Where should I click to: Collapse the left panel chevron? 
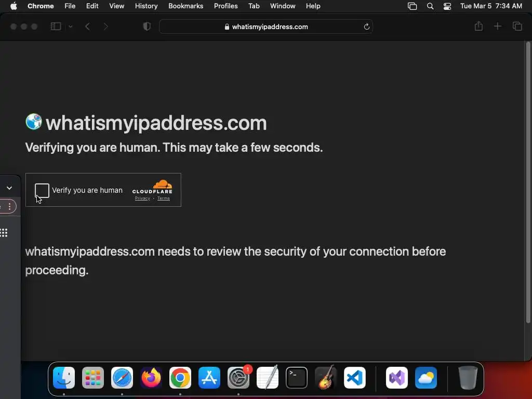[x=9, y=188]
